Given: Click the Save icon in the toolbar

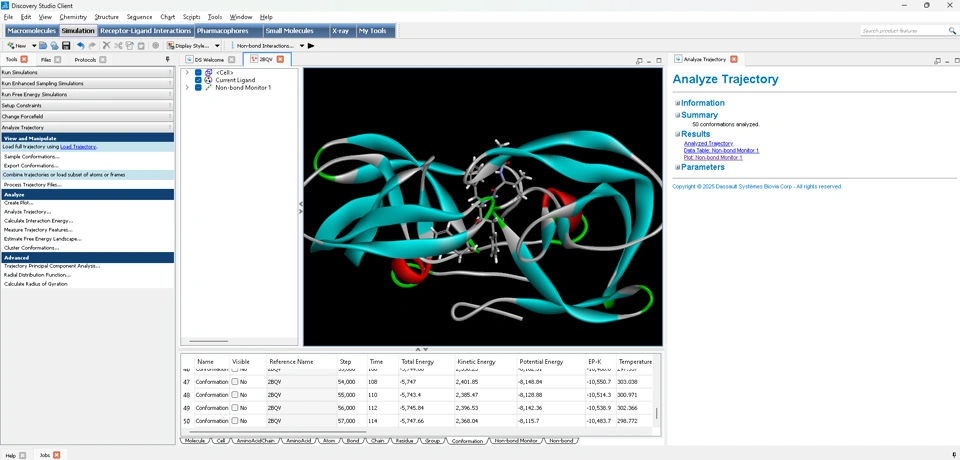Looking at the screenshot, I should (x=66, y=46).
